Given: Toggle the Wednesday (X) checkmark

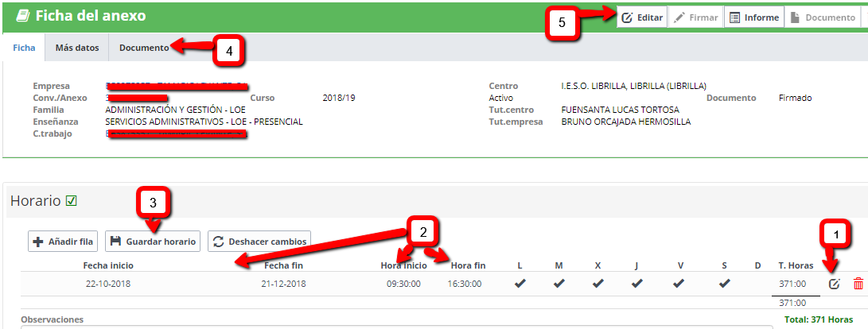Looking at the screenshot, I should pyautogui.click(x=597, y=284).
